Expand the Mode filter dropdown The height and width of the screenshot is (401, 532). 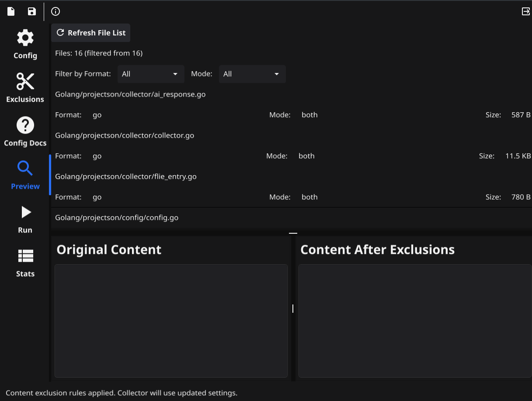(x=252, y=74)
